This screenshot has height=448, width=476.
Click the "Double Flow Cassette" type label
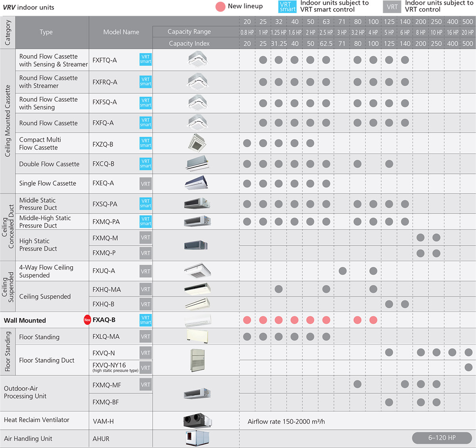49,164
